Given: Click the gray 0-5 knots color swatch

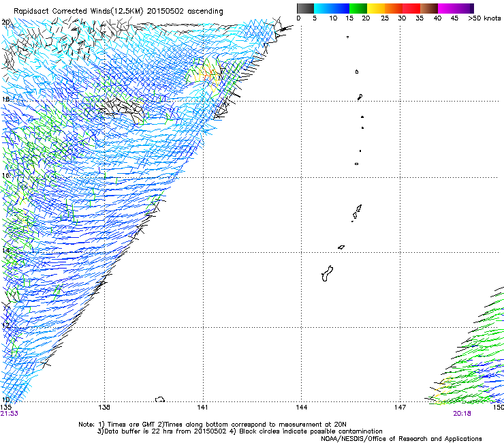Looking at the screenshot, I should [x=305, y=8].
